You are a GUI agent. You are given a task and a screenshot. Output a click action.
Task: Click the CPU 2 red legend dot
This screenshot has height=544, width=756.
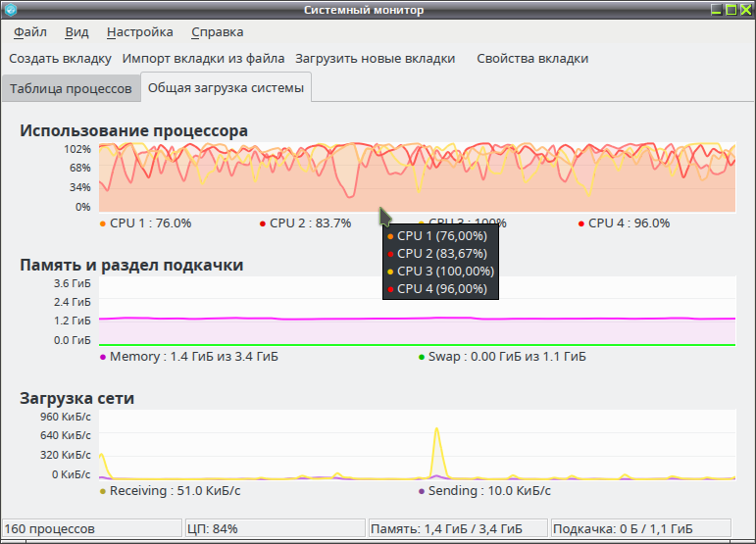click(262, 224)
